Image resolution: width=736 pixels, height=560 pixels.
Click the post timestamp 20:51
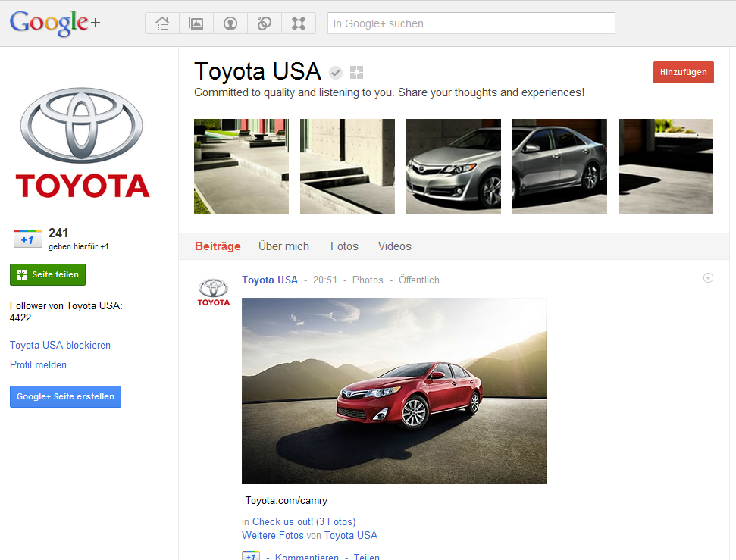[325, 280]
